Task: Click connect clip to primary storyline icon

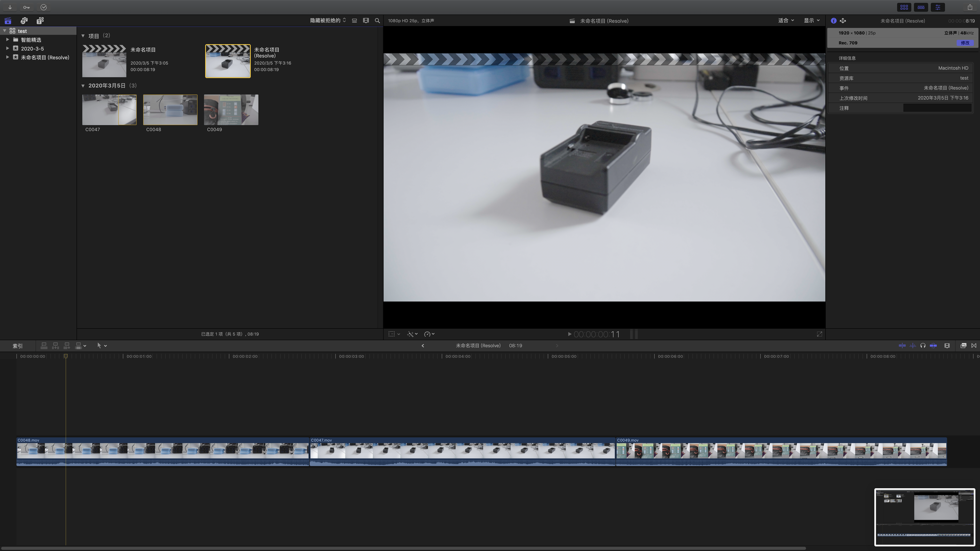Action: pos(44,346)
